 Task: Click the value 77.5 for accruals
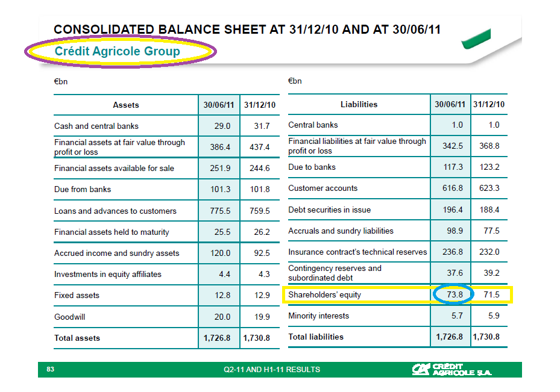point(491,231)
